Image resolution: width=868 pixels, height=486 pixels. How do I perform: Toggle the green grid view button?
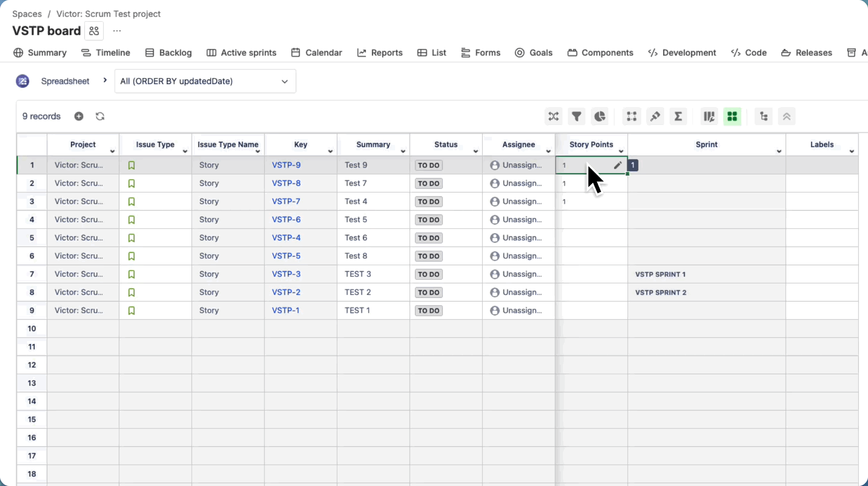[x=732, y=117]
